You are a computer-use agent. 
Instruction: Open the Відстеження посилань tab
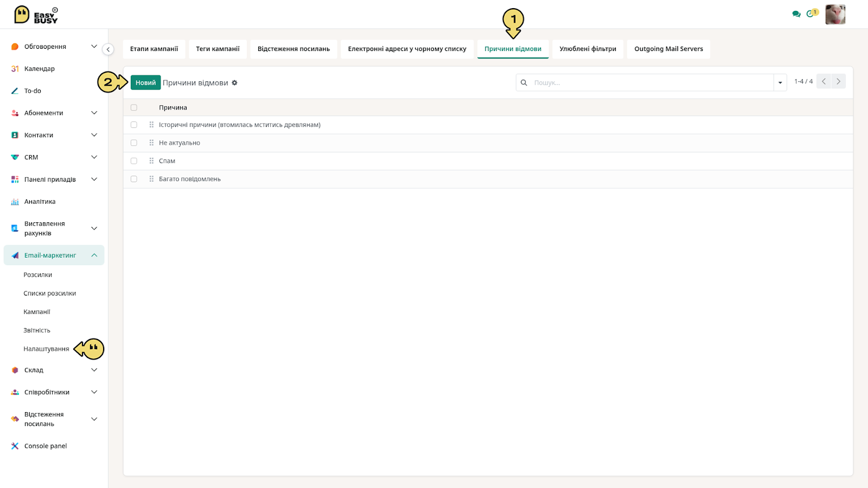[293, 49]
